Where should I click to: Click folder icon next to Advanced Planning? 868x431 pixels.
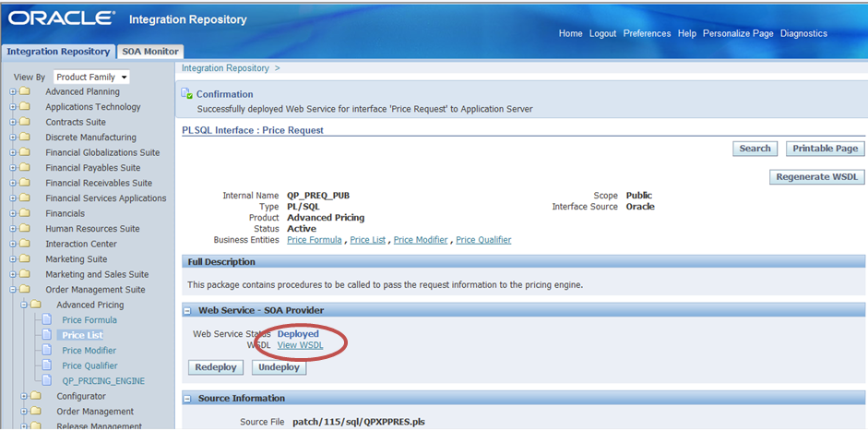pyautogui.click(x=25, y=91)
